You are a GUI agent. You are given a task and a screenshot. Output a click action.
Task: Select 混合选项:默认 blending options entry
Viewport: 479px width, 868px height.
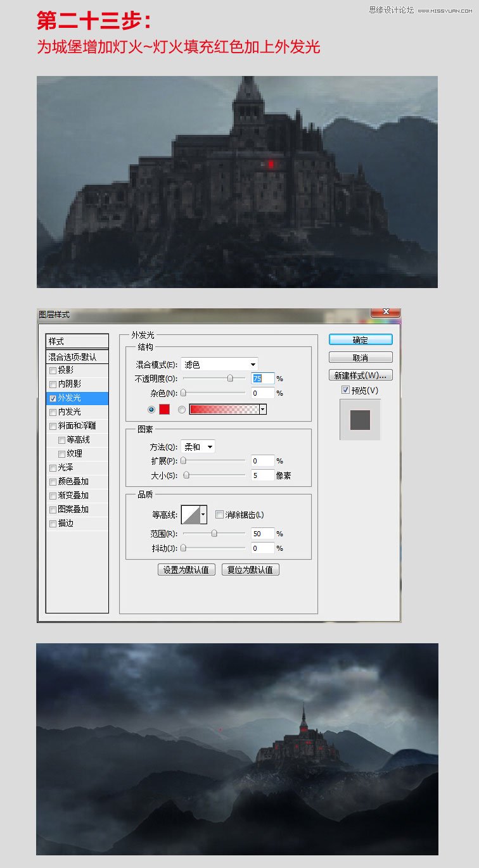(x=77, y=357)
